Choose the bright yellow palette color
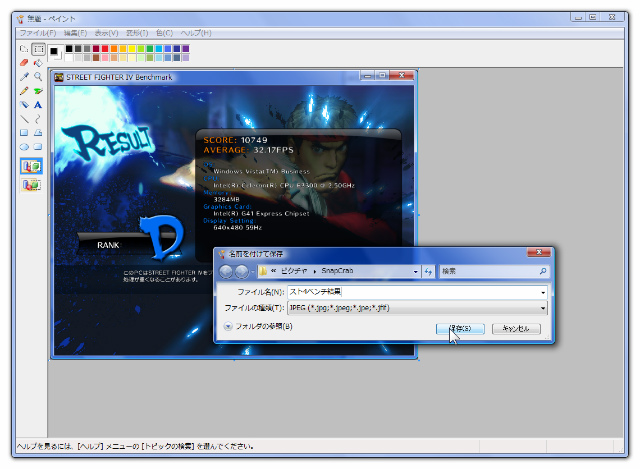Screen dimensions: 640x469 click(132, 49)
